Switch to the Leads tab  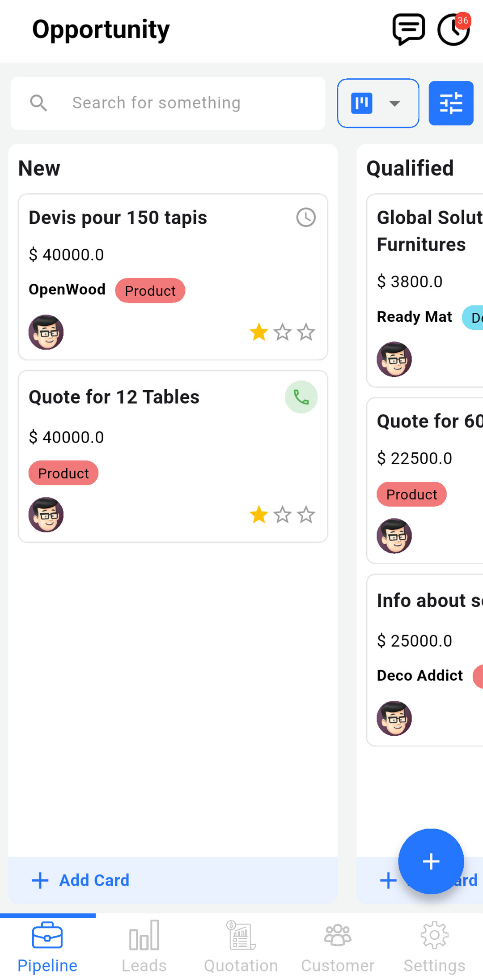point(144,947)
